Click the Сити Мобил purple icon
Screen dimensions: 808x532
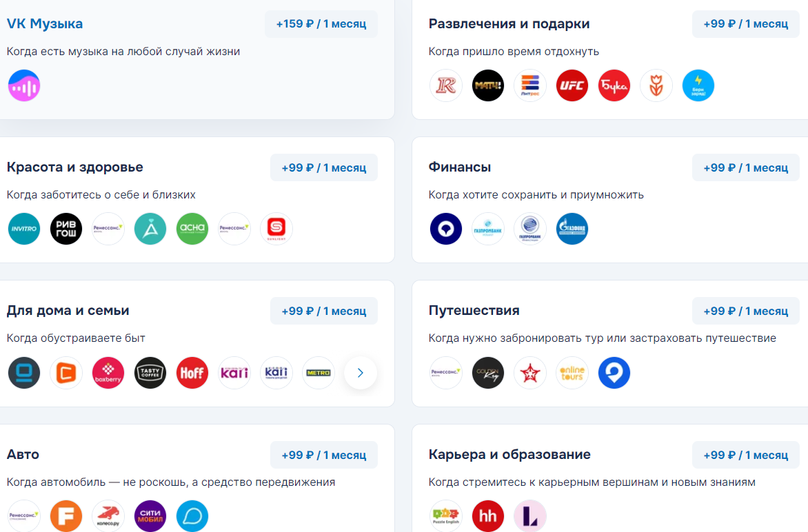(150, 515)
